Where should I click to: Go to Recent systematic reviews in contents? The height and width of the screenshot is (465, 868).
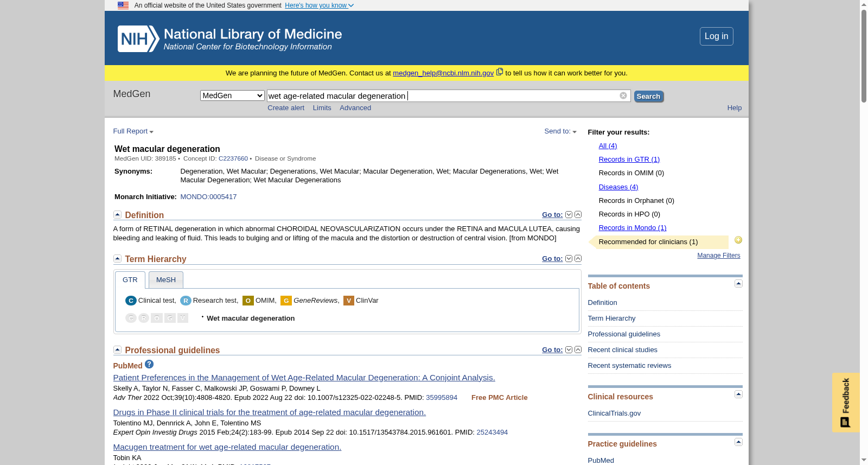point(629,366)
